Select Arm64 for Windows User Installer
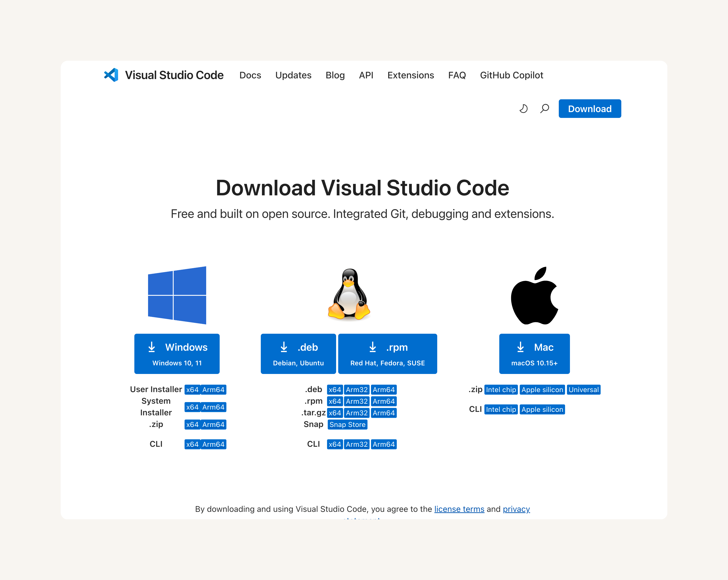Viewport: 728px width, 580px height. pyautogui.click(x=213, y=390)
